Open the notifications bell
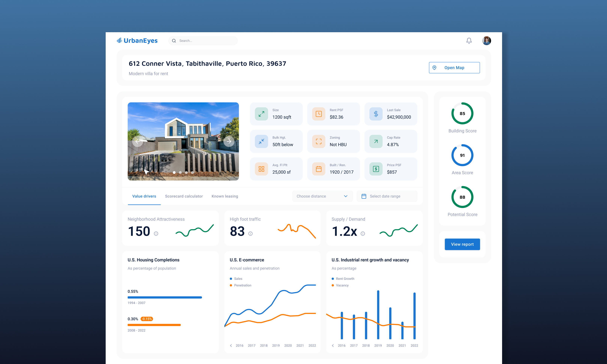The image size is (607, 364). tap(469, 40)
